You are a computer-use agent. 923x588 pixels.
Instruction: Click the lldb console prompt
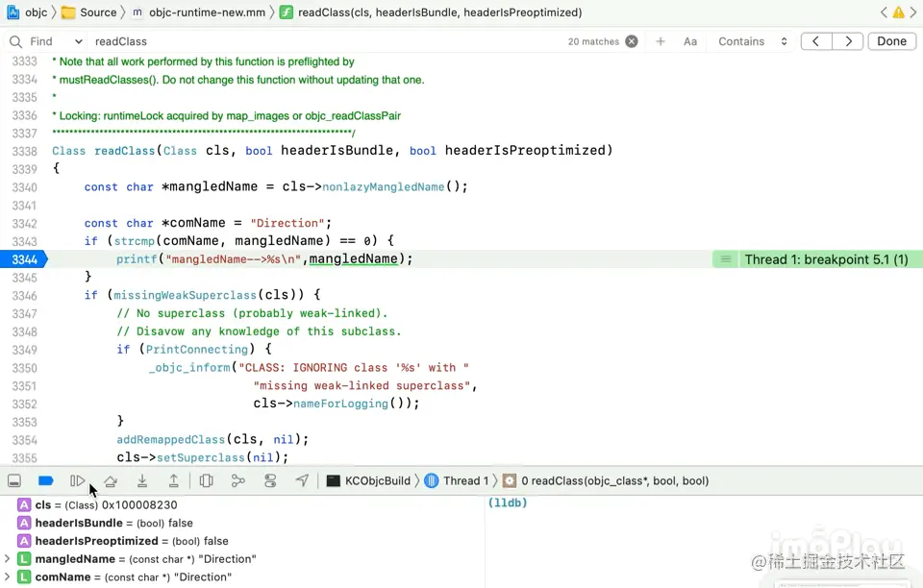pyautogui.click(x=508, y=503)
